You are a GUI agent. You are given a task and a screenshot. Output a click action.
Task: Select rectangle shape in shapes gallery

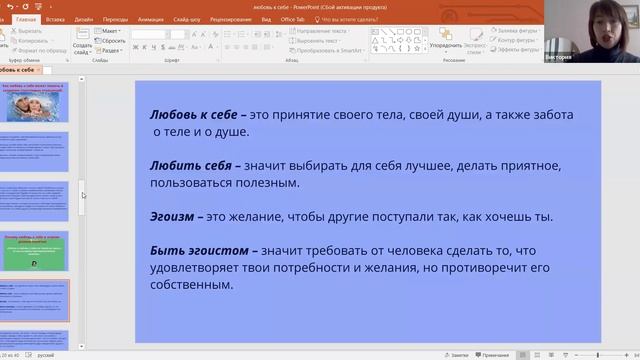(x=400, y=32)
